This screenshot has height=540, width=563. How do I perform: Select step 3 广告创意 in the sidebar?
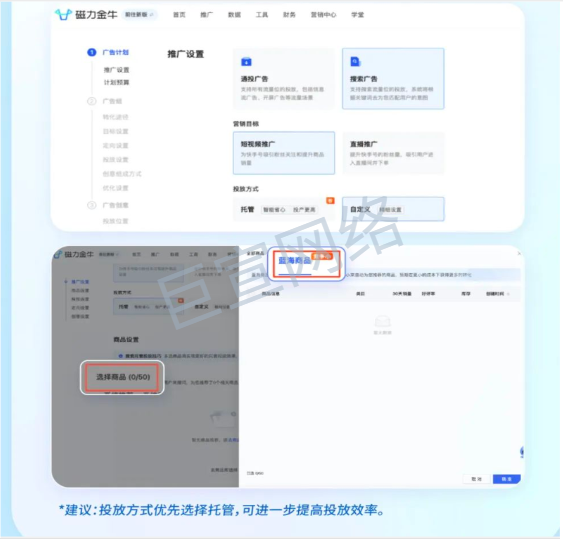(108, 205)
